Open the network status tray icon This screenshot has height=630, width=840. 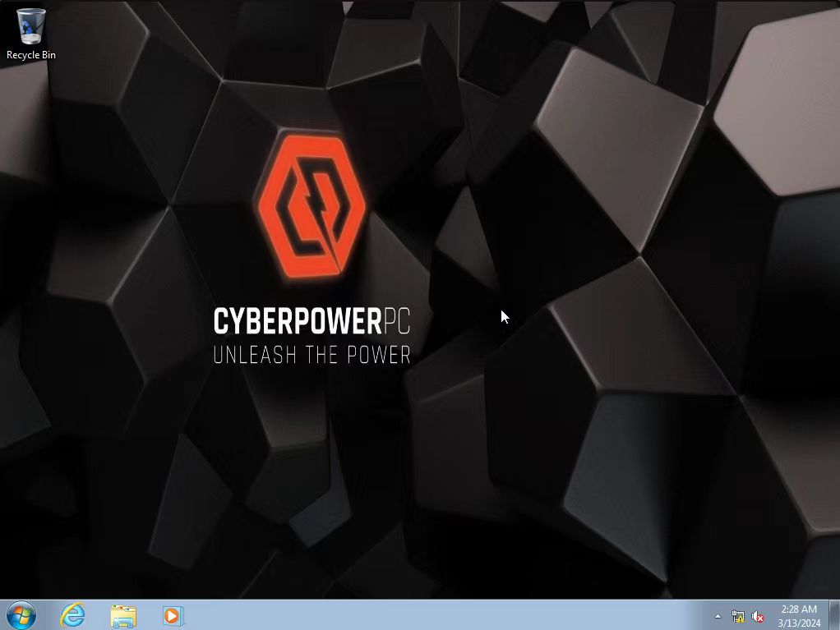pos(738,617)
